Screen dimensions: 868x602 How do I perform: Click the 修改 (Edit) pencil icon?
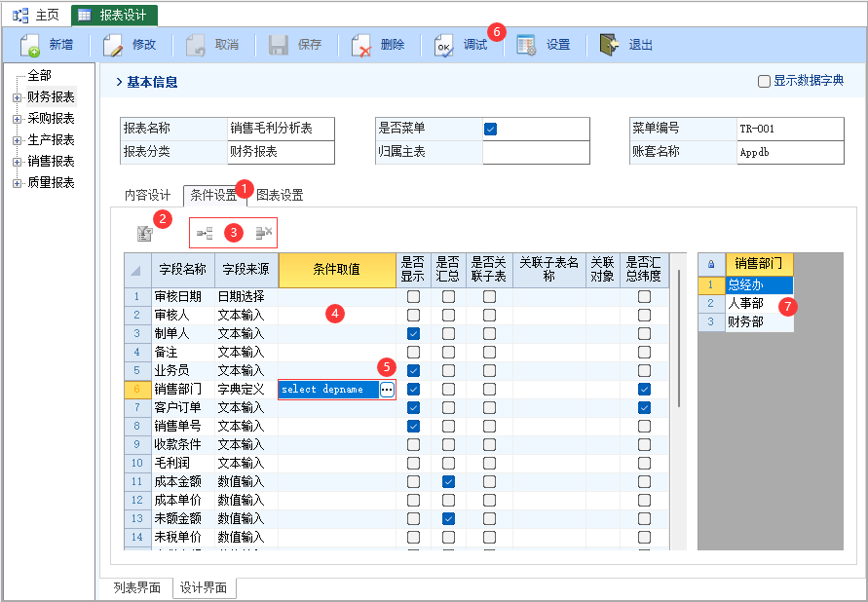click(x=113, y=46)
